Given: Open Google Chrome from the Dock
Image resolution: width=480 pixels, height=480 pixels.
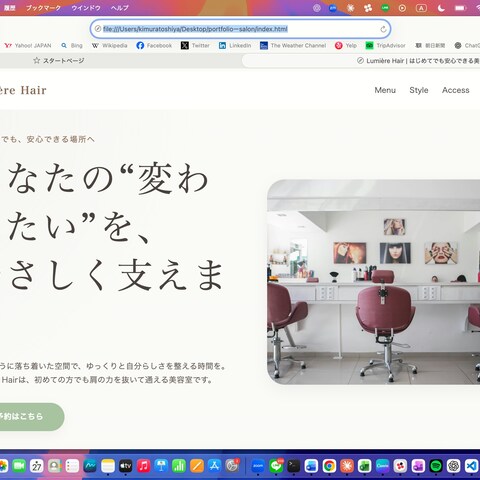Looking at the screenshot, I should tap(329, 466).
